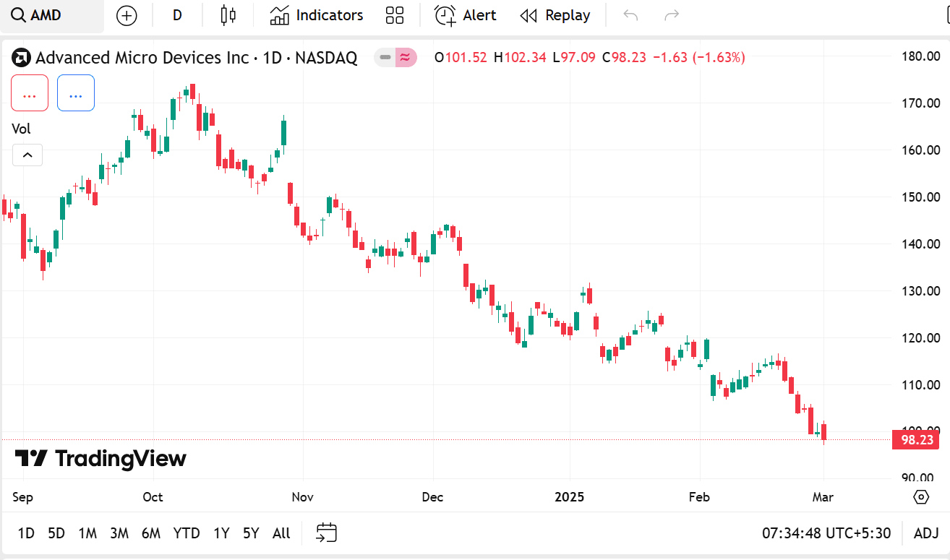
Task: Select the All time range
Action: pyautogui.click(x=281, y=534)
